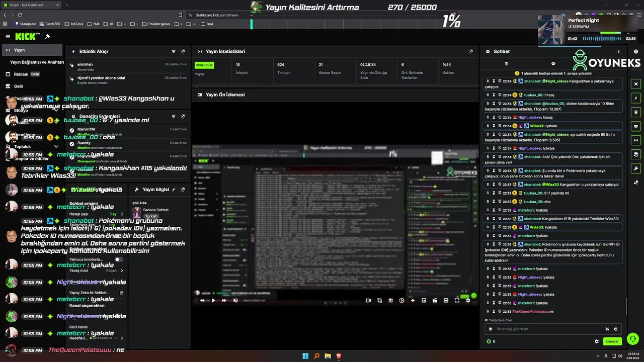This screenshot has width=644, height=362.
Task: Click the speech bubble icon under Sohbet
Action: tap(553, 64)
